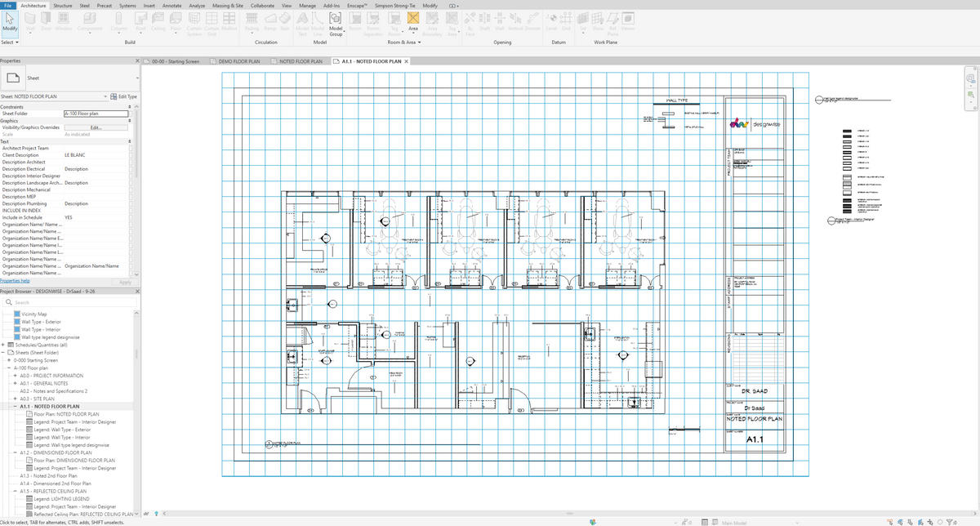Toggle Drag Elements on Selection

pyautogui.click(x=930, y=522)
